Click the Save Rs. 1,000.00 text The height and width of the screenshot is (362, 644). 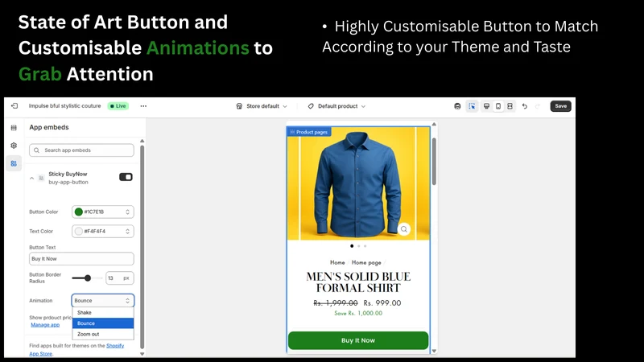coord(358,313)
